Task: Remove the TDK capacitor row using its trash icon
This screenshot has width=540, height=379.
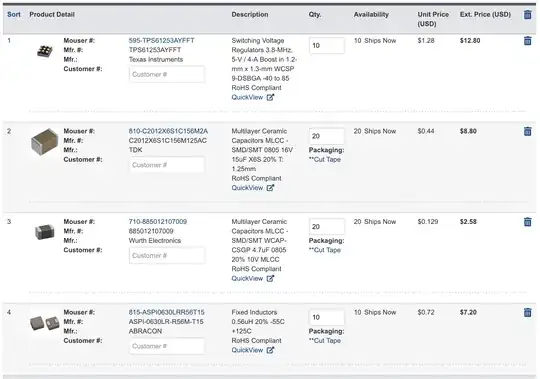Action: pyautogui.click(x=527, y=131)
